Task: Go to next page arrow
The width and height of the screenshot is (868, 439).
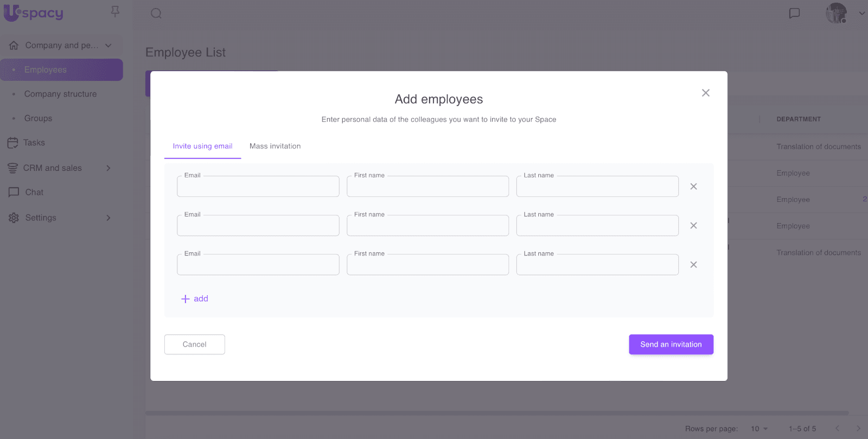Action: 858,429
